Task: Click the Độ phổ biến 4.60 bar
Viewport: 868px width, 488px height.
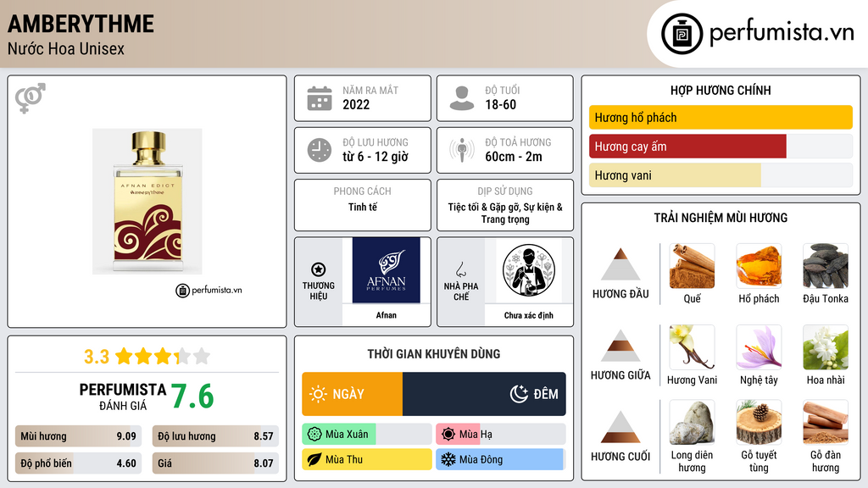Action: [79, 463]
